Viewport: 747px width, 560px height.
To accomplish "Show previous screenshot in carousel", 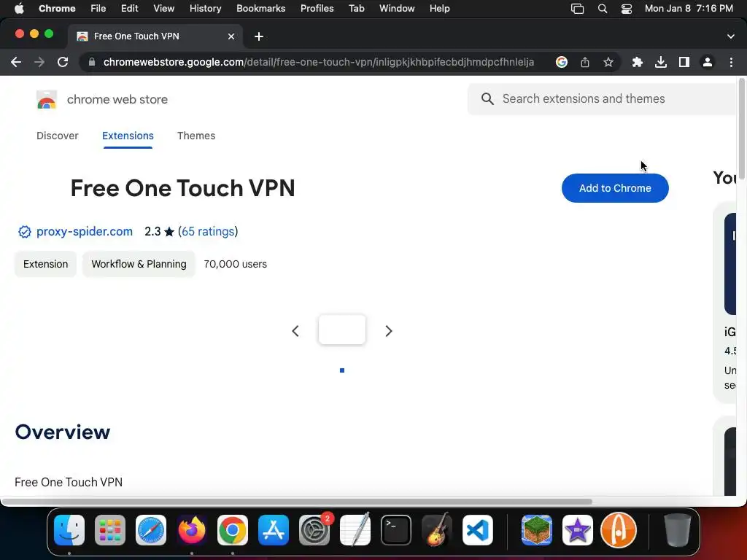I will pyautogui.click(x=295, y=331).
